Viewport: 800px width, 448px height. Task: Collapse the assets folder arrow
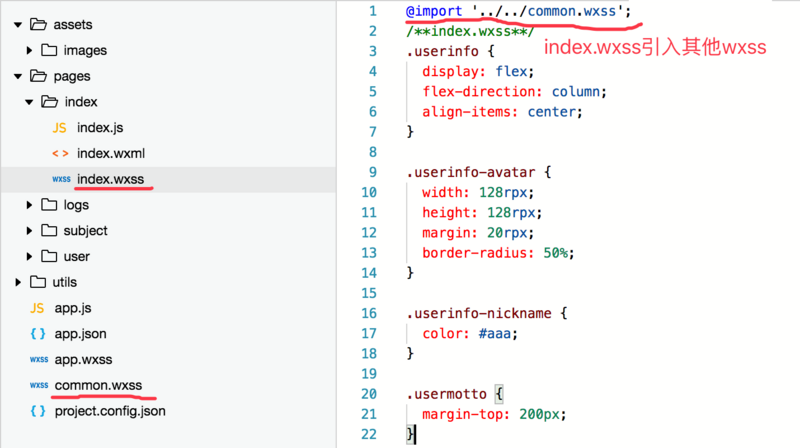[x=18, y=24]
